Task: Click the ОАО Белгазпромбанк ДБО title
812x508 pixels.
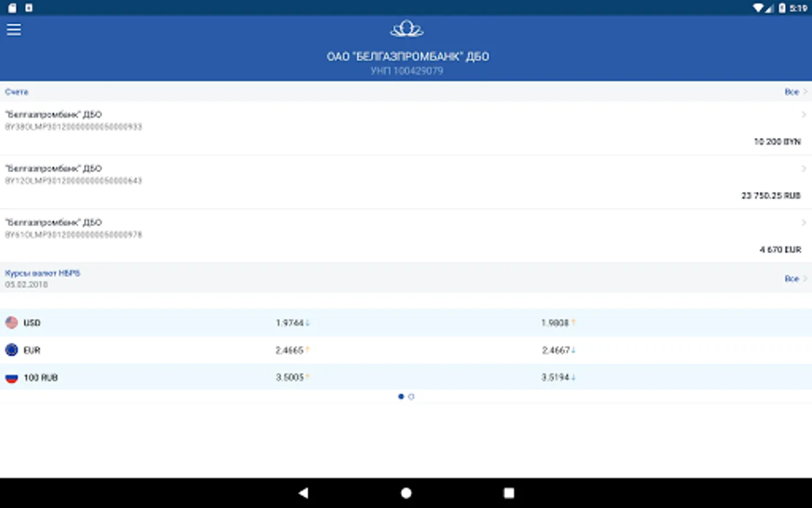Action: pyautogui.click(x=408, y=56)
